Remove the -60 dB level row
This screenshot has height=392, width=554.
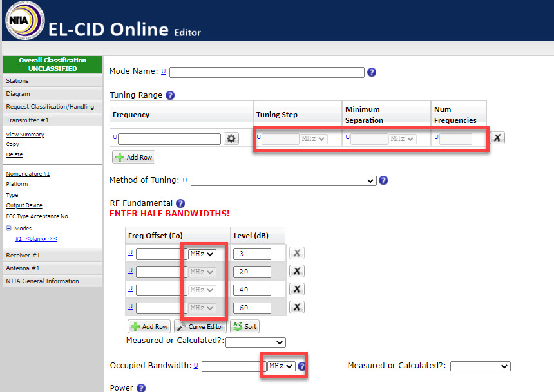(x=297, y=307)
